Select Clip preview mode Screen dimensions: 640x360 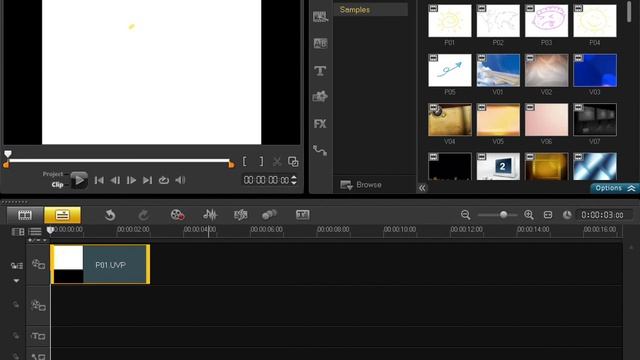coord(58,184)
